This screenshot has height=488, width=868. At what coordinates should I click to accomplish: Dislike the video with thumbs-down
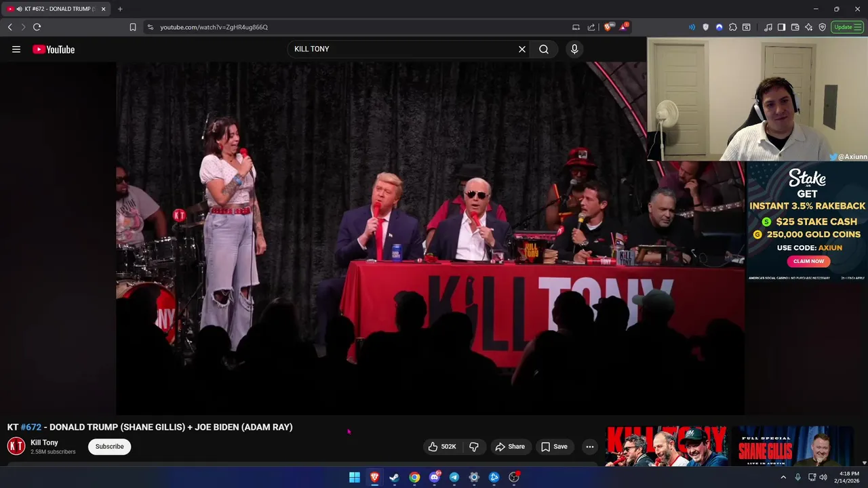(x=474, y=447)
